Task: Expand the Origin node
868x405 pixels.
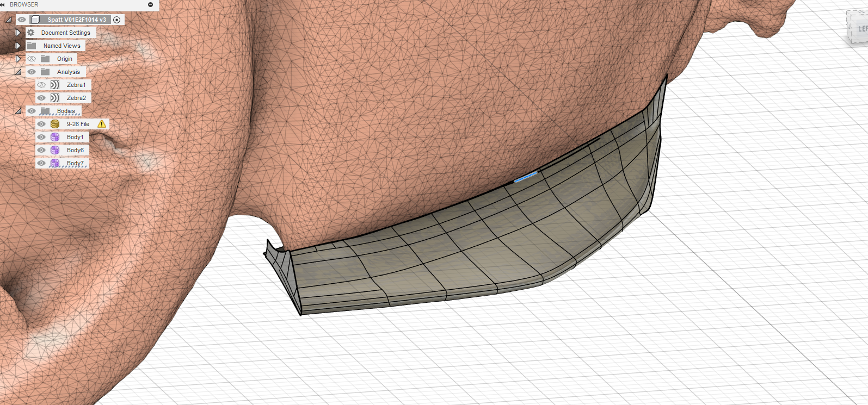Action: click(18, 59)
